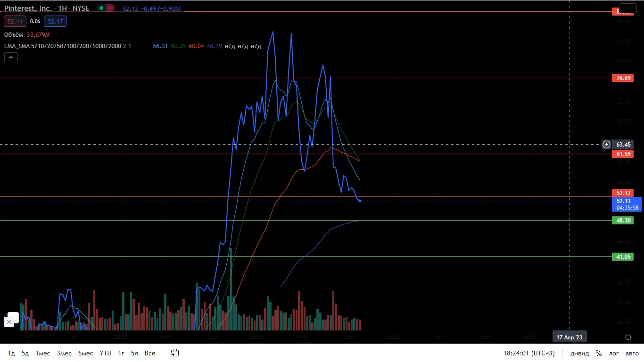Collapse the indicator legend with chevron button
The image size is (644, 362).
(x=11, y=57)
